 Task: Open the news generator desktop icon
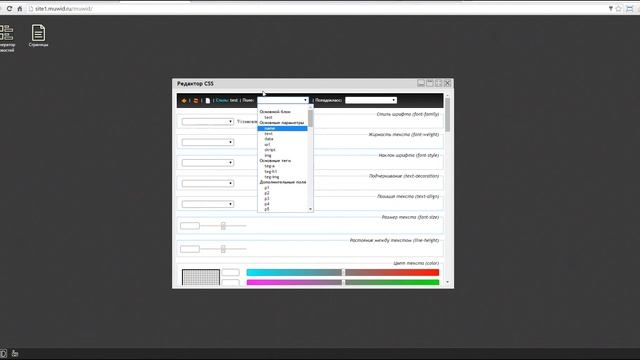pos(6,38)
